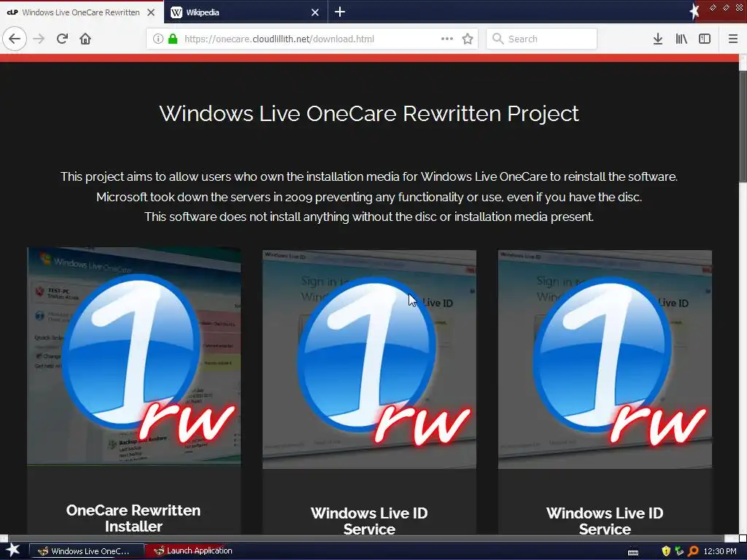
Task: Select the Windows Live OneCare Rewritten tab
Action: pyautogui.click(x=82, y=12)
